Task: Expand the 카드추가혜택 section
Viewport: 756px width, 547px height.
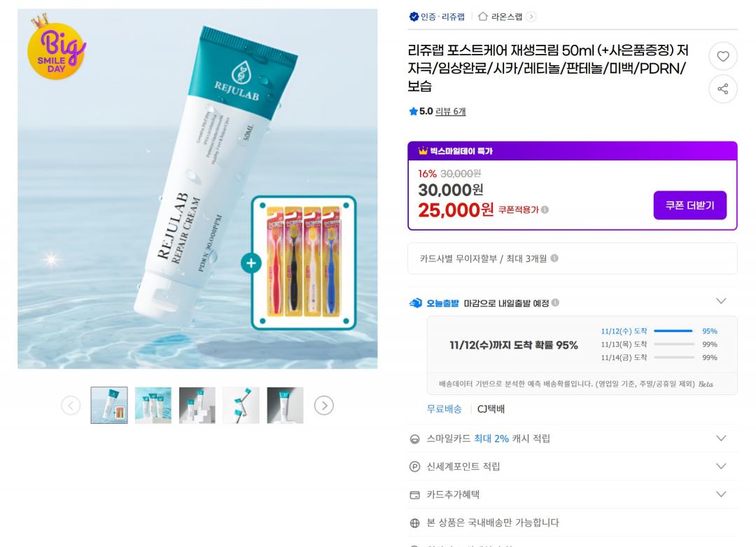Action: click(x=721, y=494)
